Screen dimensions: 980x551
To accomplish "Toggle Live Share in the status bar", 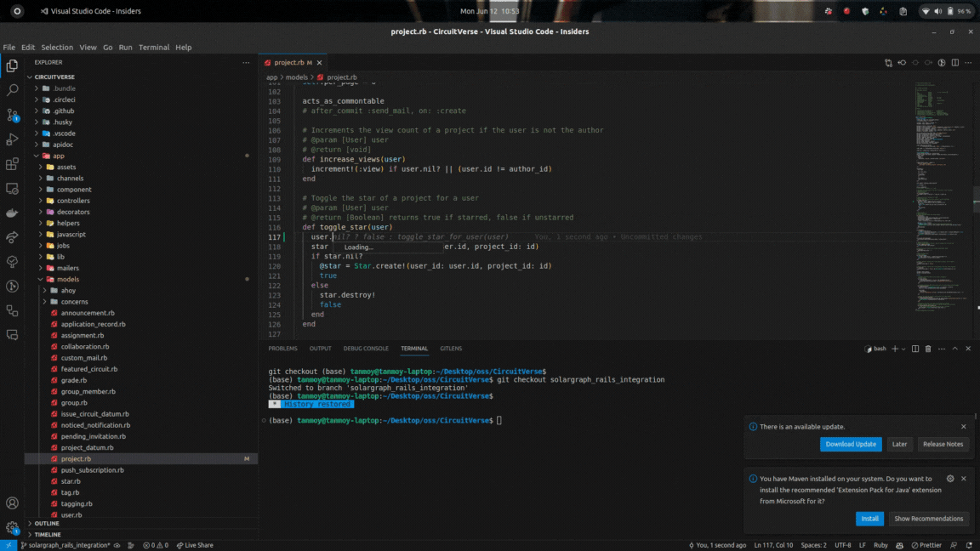I will [x=194, y=545].
